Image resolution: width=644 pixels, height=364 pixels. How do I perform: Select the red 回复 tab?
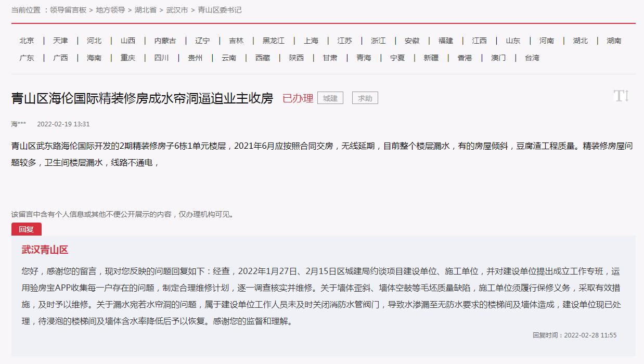click(x=27, y=229)
